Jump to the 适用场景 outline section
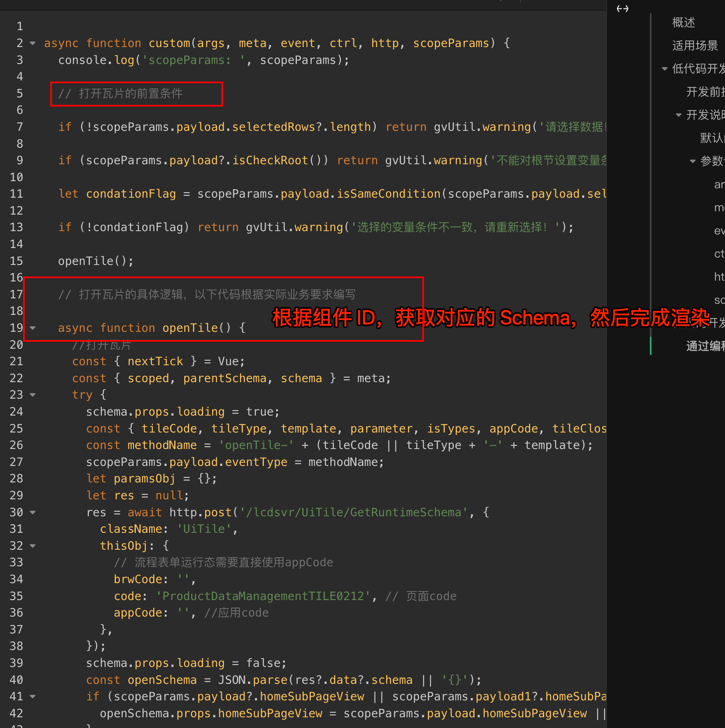 (x=695, y=45)
